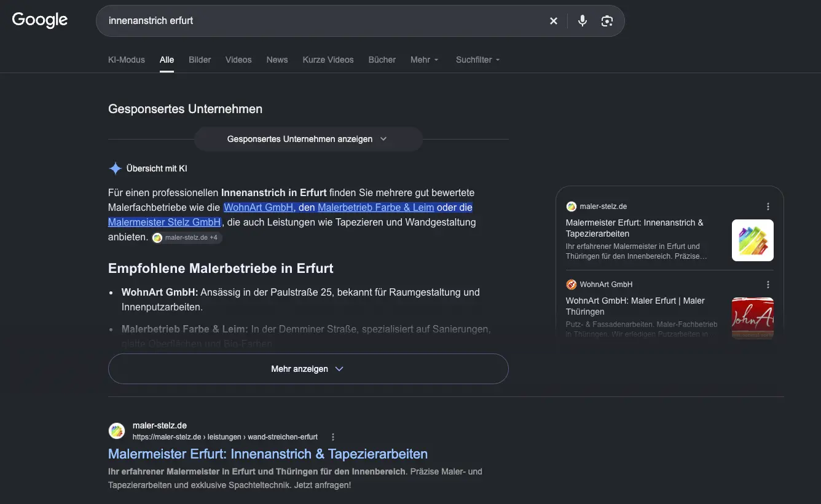Open options menu for WohnArt GmbH card

(768, 285)
